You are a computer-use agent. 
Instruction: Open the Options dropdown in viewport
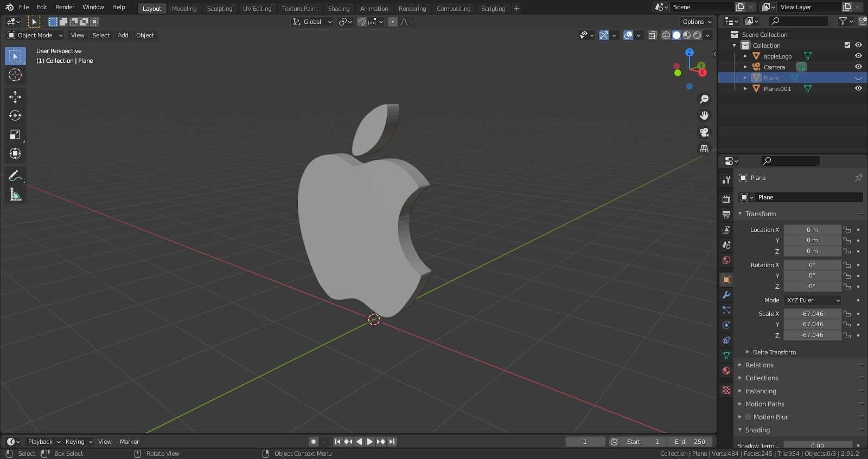coord(697,22)
